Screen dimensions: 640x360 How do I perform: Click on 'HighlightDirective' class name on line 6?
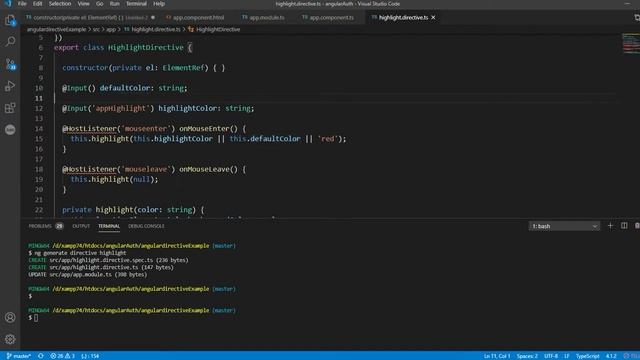click(x=146, y=47)
